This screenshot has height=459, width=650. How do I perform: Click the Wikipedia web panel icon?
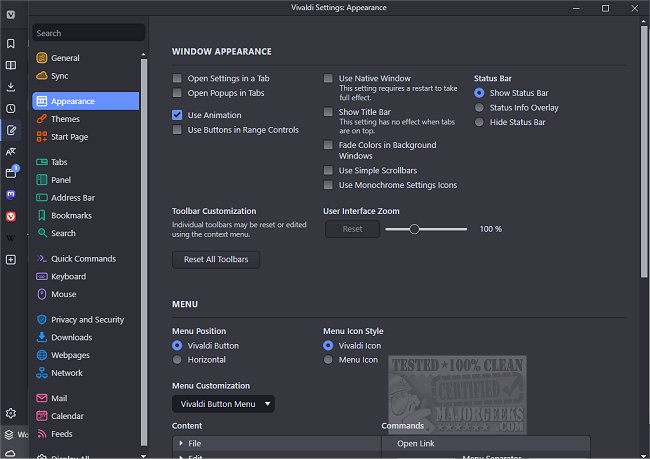tap(11, 238)
